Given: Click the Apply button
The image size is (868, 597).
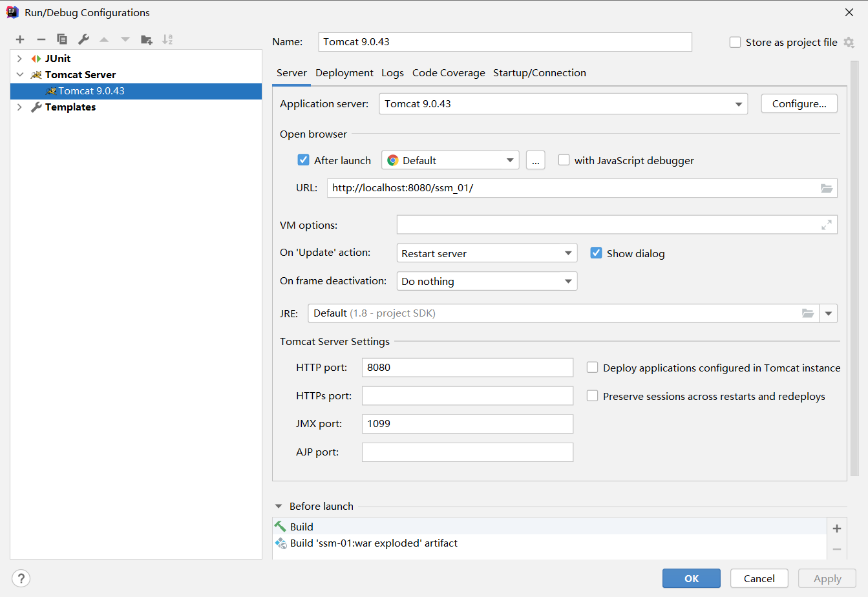Looking at the screenshot, I should point(827,578).
